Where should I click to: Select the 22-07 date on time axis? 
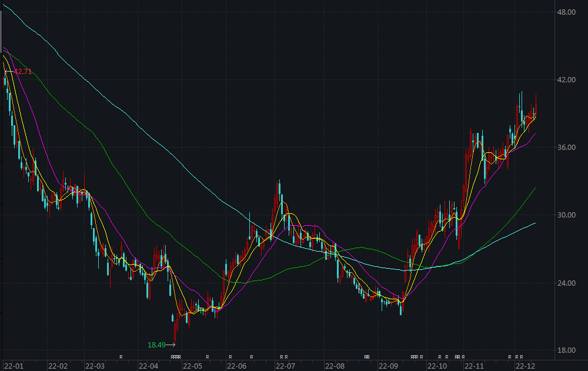click(x=285, y=366)
